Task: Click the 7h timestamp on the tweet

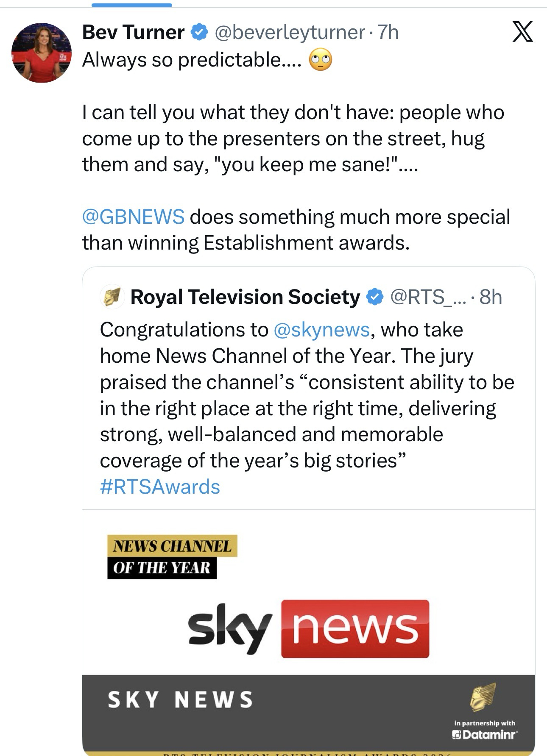Action: pyautogui.click(x=388, y=33)
